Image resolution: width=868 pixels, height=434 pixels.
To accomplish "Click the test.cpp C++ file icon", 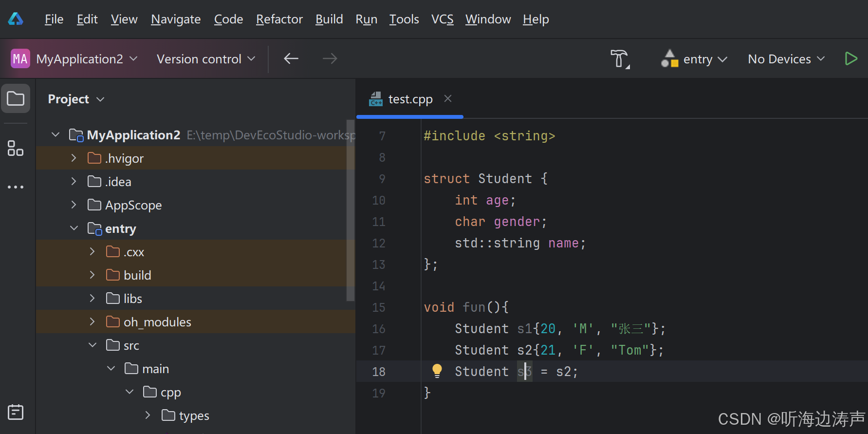I will [376, 99].
